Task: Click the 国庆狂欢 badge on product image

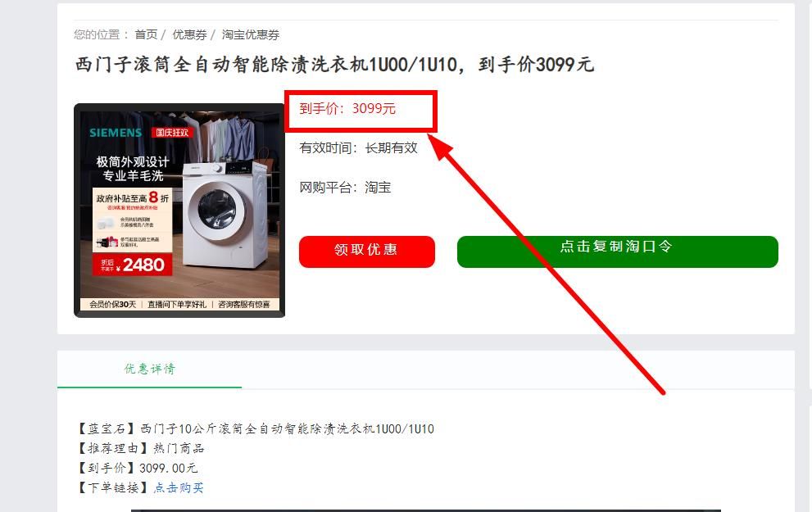Action: [172, 133]
